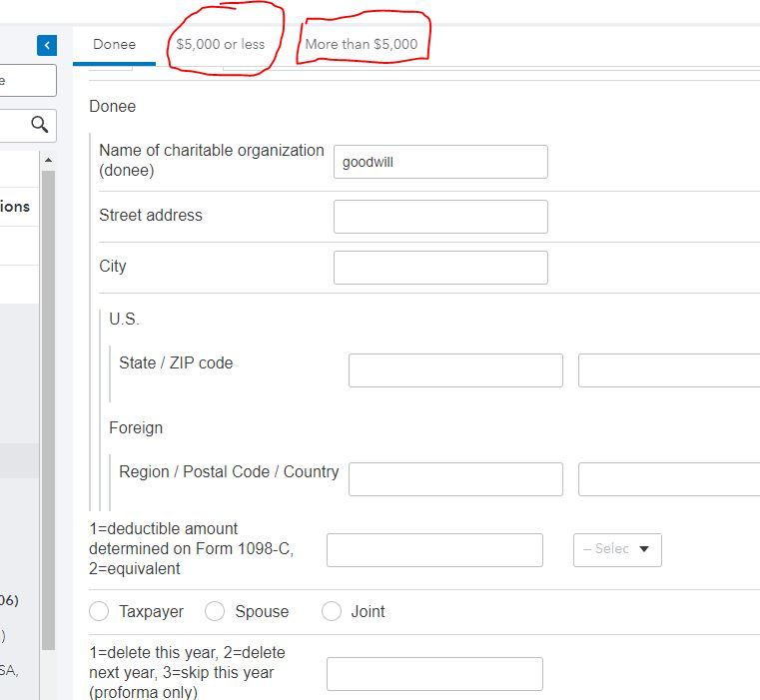Click the charitable organization name field
This screenshot has width=760, height=700.
(x=440, y=162)
